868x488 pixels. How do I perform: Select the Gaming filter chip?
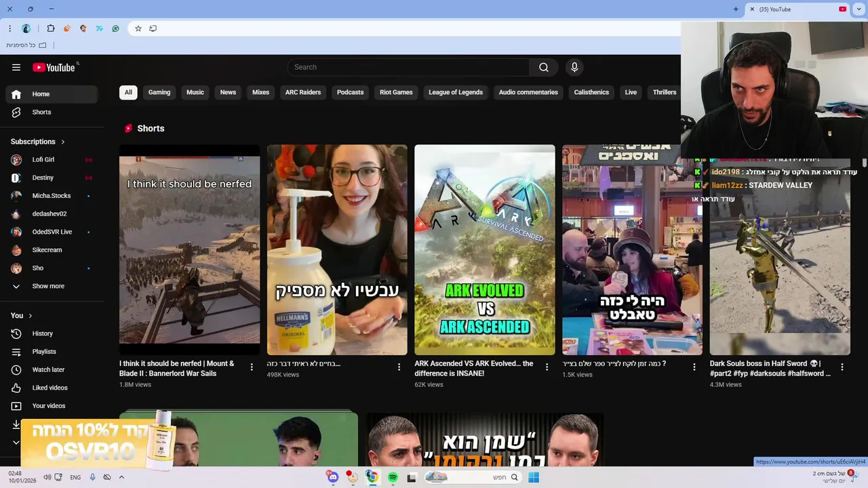click(x=159, y=92)
